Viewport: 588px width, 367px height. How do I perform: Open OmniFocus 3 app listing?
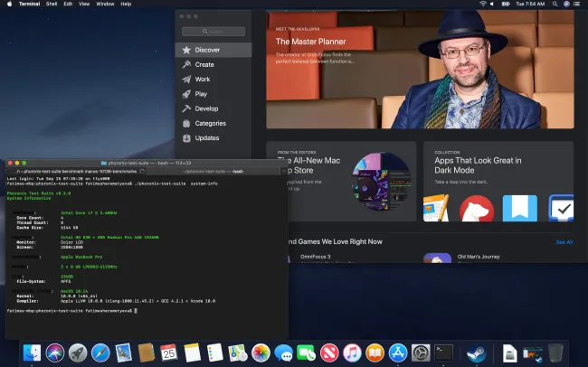pos(316,257)
